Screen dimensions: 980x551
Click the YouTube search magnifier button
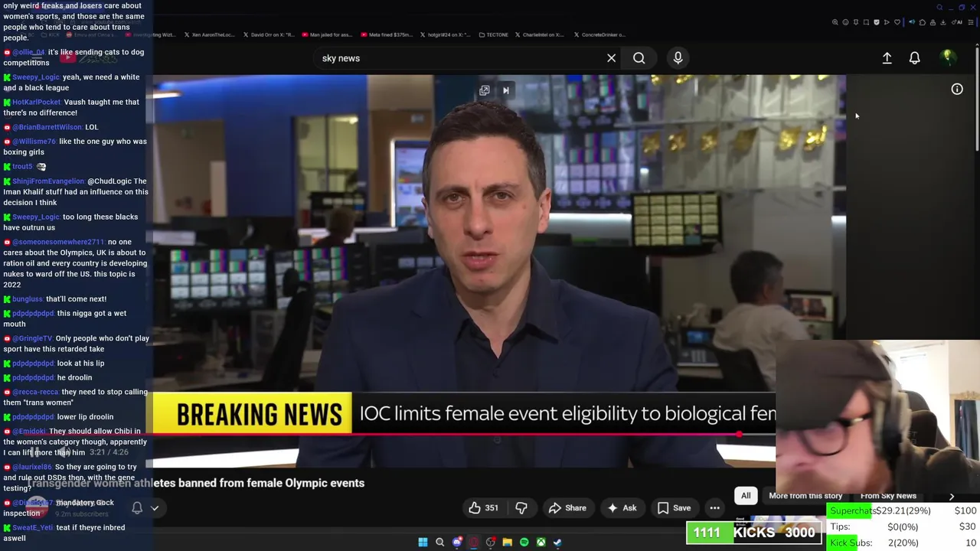[639, 58]
